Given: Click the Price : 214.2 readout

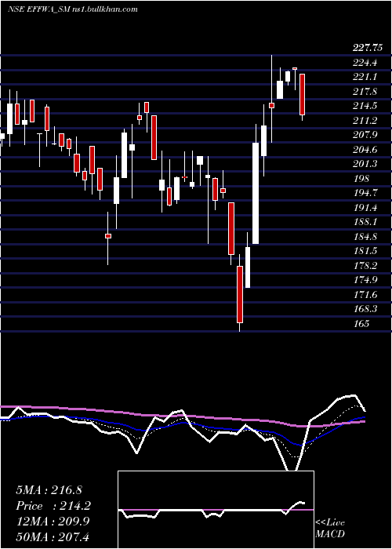Looking at the screenshot, I should [x=53, y=506].
